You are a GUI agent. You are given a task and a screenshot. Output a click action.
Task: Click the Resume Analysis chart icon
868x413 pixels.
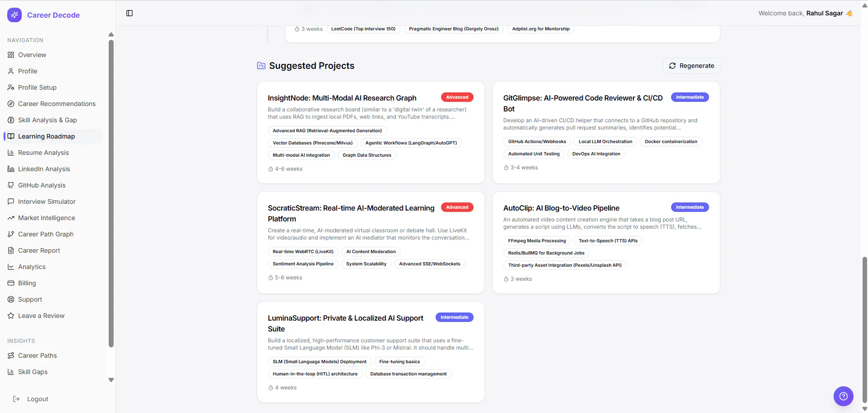pos(11,153)
